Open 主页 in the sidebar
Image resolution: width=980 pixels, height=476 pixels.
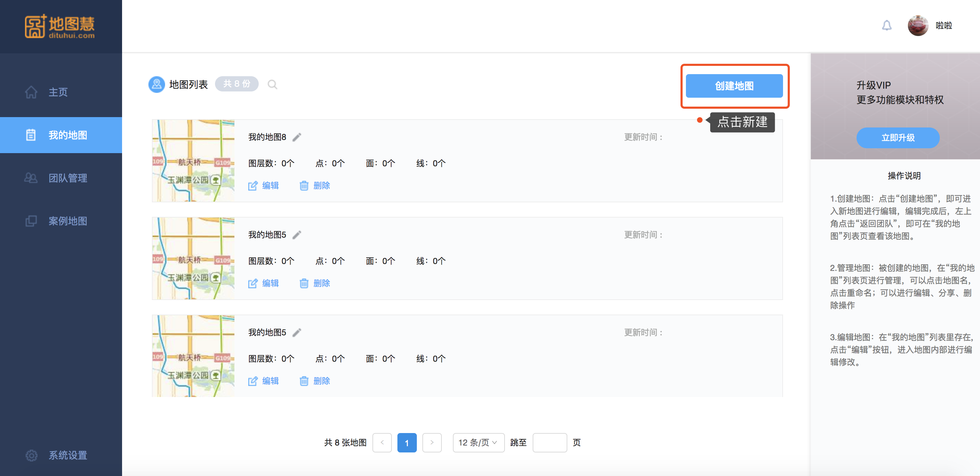point(58,92)
